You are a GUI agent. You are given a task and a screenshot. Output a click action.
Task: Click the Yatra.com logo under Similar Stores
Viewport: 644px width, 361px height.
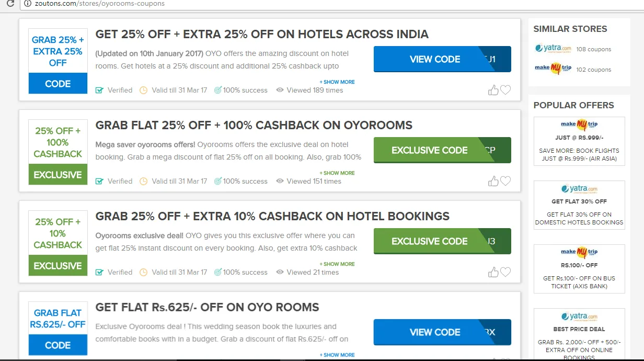pyautogui.click(x=552, y=48)
